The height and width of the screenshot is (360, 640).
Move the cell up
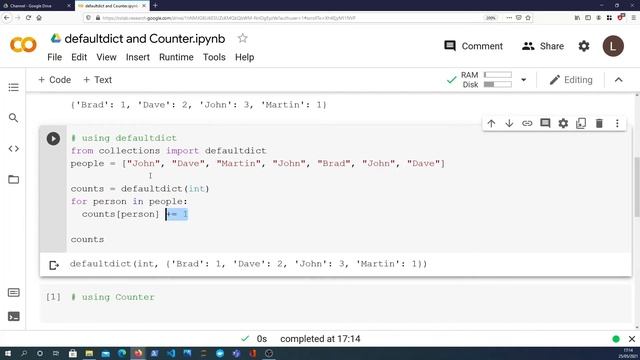(491, 123)
